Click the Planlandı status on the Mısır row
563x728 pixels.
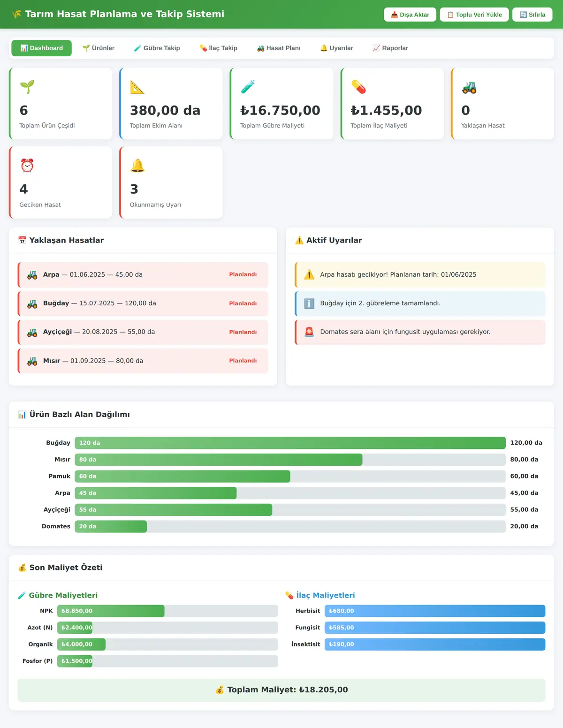click(x=243, y=361)
